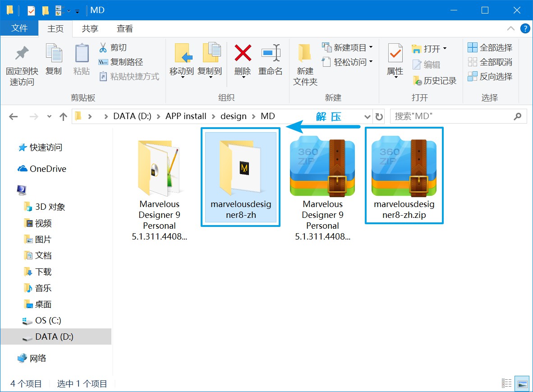Select the Downloads (下载) folder
Viewport: 533px width, 392px height.
tap(38, 272)
